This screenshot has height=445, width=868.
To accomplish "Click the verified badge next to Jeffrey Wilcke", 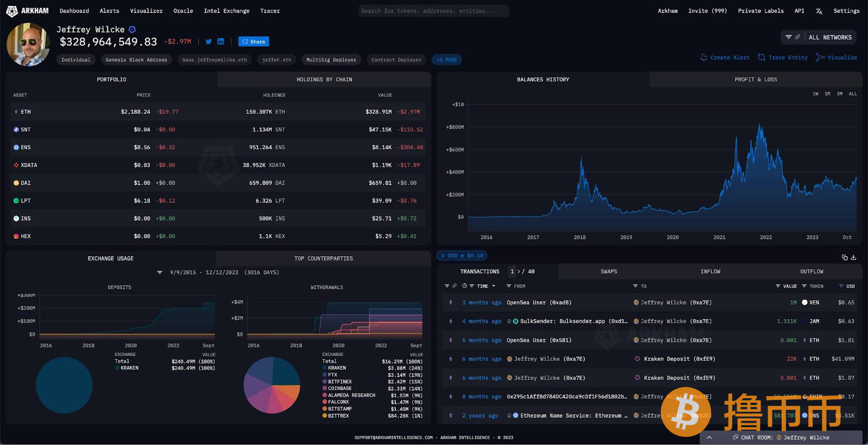I will [x=132, y=29].
